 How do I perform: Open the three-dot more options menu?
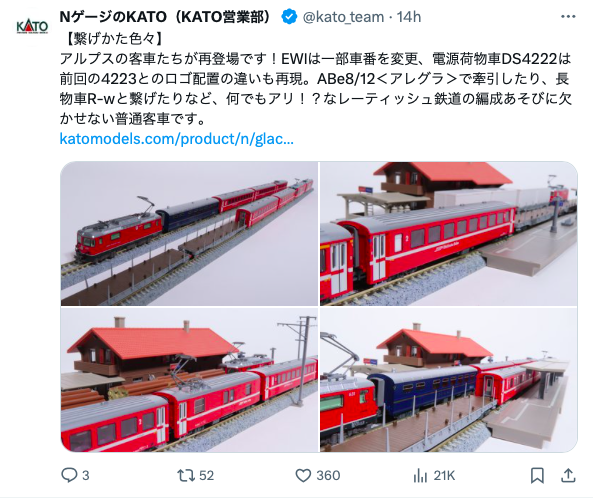click(568, 17)
